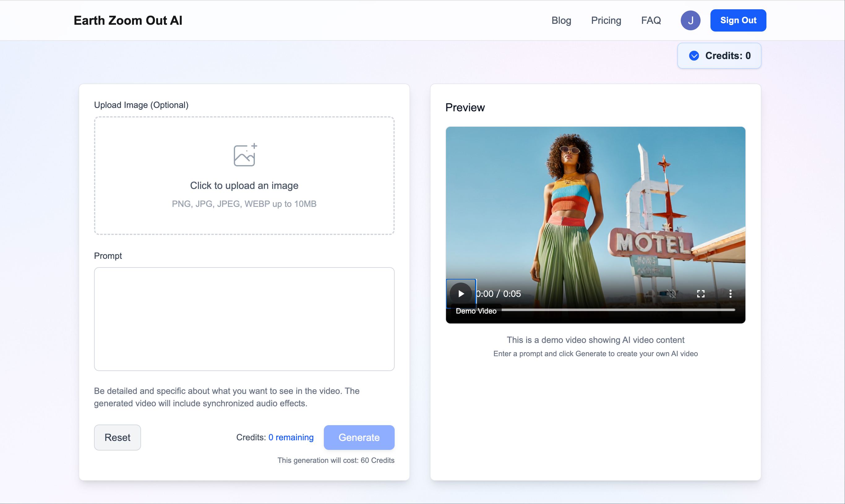This screenshot has width=845, height=504.
Task: Click the Sign Out button
Action: (738, 20)
